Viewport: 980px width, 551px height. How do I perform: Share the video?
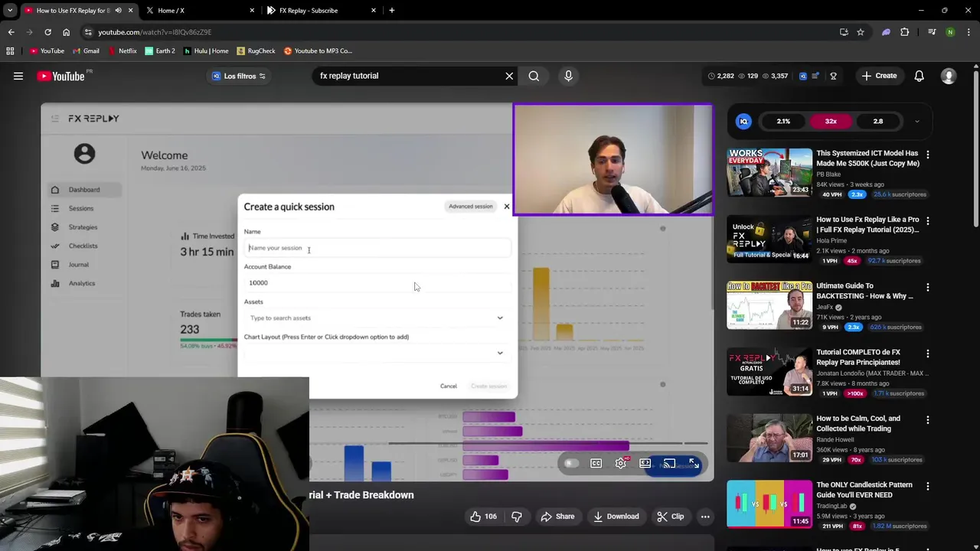click(x=557, y=517)
